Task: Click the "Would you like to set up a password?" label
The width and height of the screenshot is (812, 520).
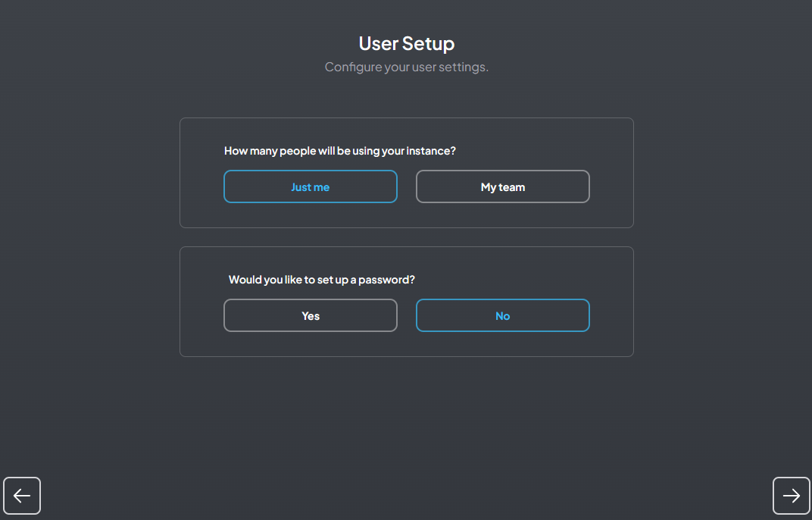Action: 322,280
